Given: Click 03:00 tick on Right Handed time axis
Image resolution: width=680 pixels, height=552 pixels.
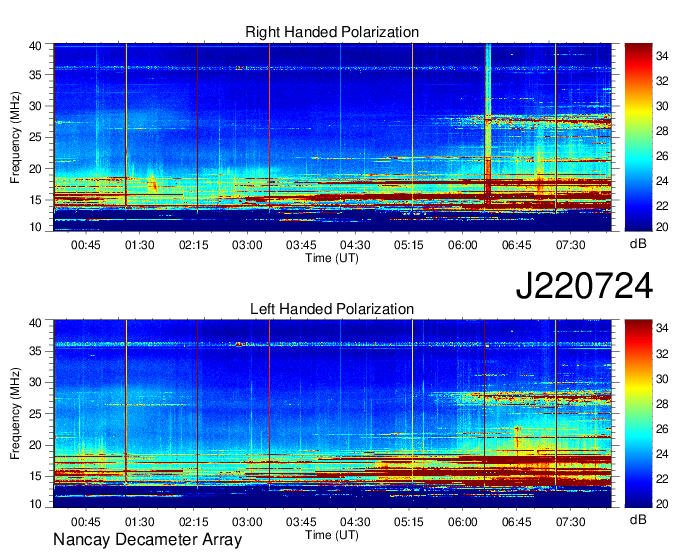Looking at the screenshot, I should (247, 245).
